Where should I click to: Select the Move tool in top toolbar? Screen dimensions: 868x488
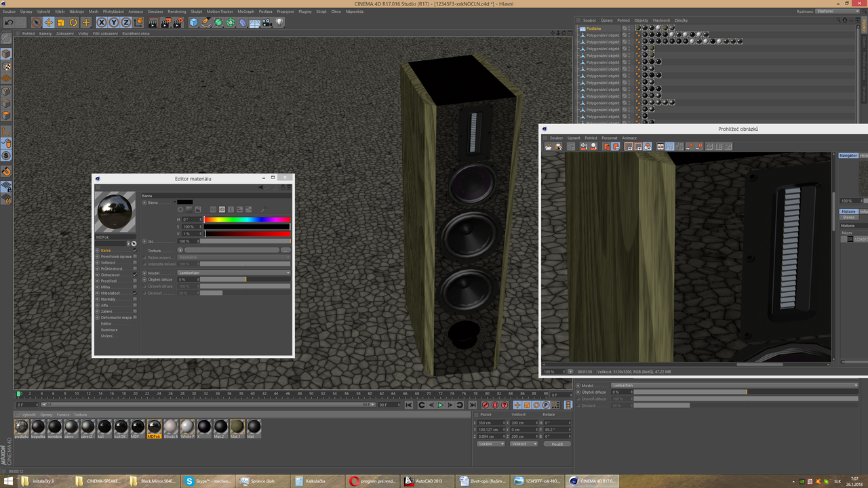click(x=48, y=22)
